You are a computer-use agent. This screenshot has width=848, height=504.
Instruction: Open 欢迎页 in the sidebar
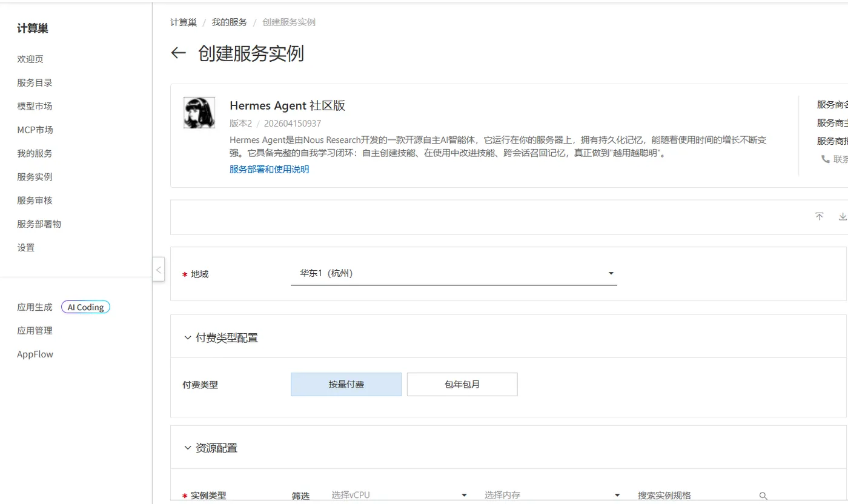30,59
